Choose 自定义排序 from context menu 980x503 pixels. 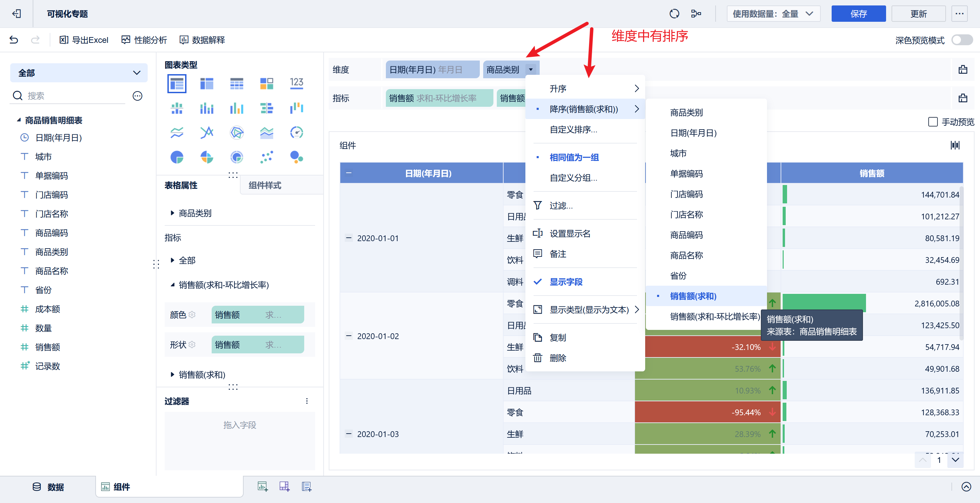coord(573,130)
